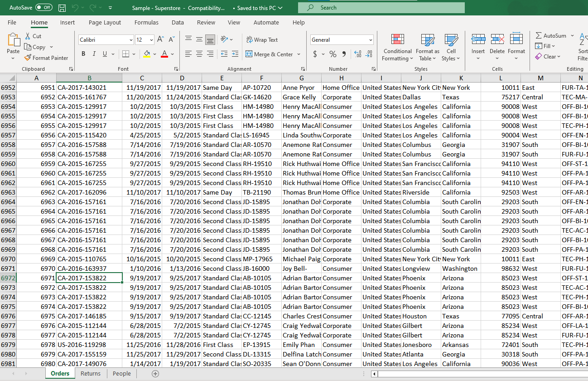Switch to the Formulas tab

146,22
